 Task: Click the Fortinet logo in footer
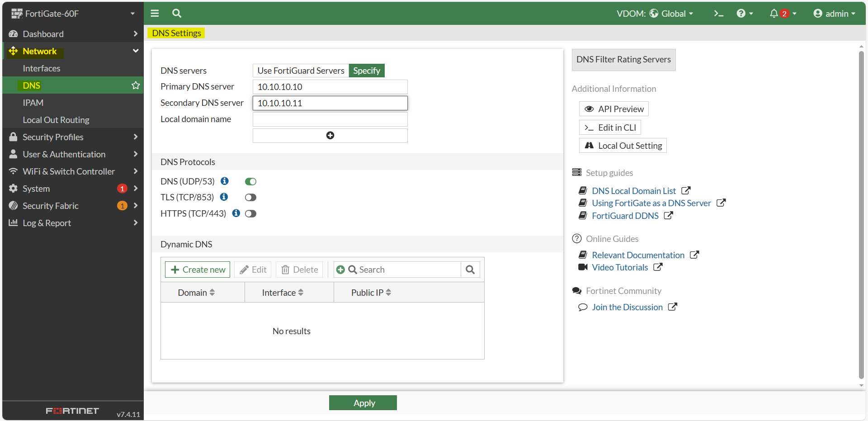[x=72, y=411]
